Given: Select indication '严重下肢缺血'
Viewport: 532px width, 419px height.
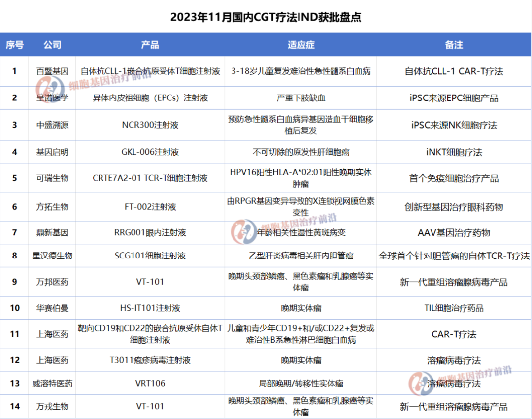Looking at the screenshot, I should [x=301, y=98].
